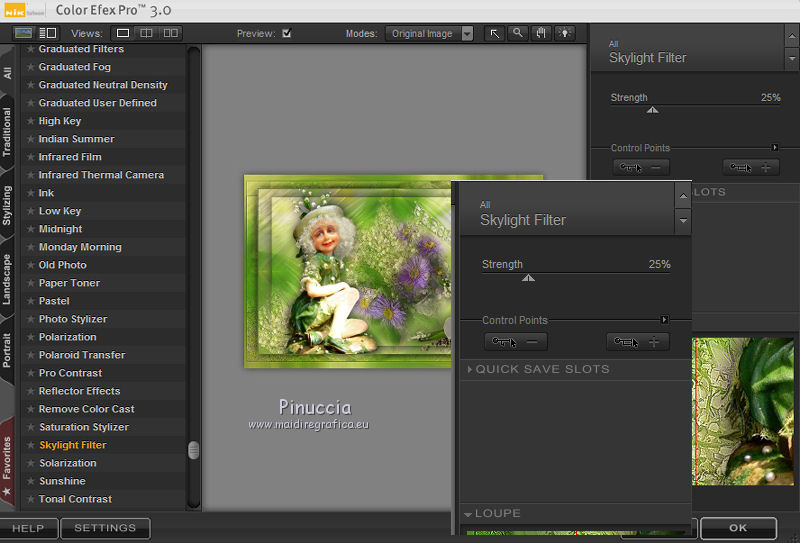
Task: Toggle the favorite star for Tonal Contrast
Action: [x=31, y=499]
